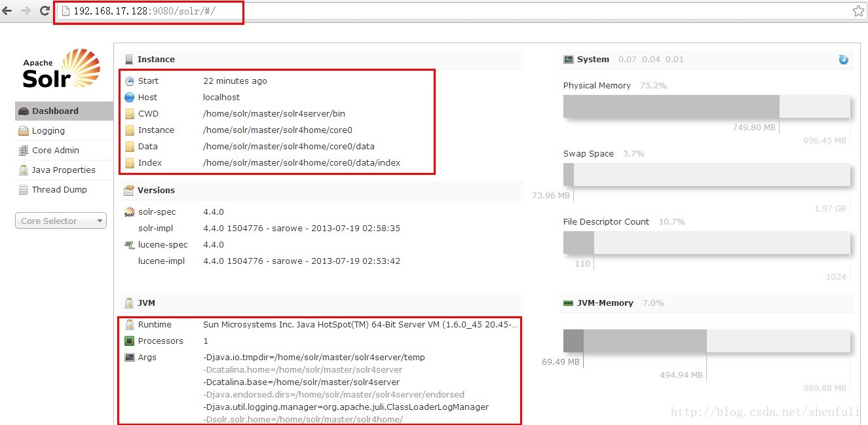Image resolution: width=868 pixels, height=425 pixels.
Task: Select the 73.96 MB swap value
Action: (x=551, y=196)
